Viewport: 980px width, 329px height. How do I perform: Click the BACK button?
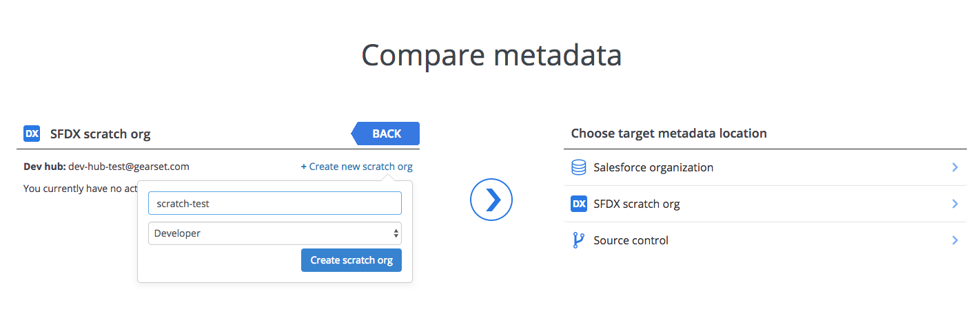386,134
